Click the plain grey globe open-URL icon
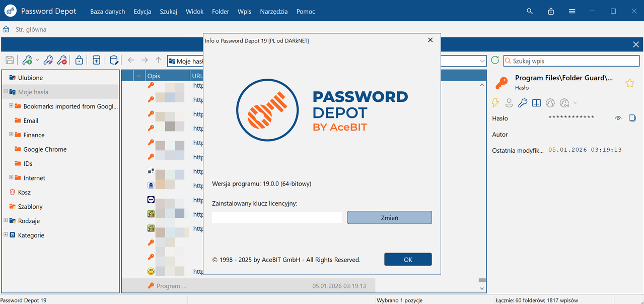 point(550,103)
